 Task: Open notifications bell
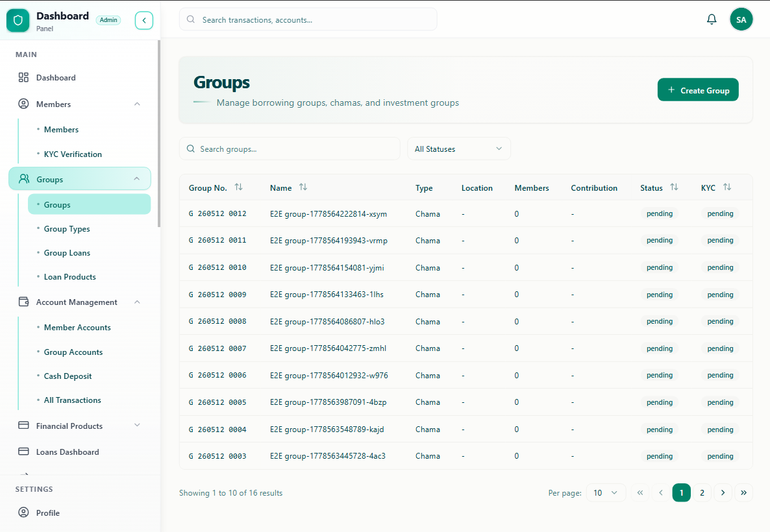[x=712, y=19]
